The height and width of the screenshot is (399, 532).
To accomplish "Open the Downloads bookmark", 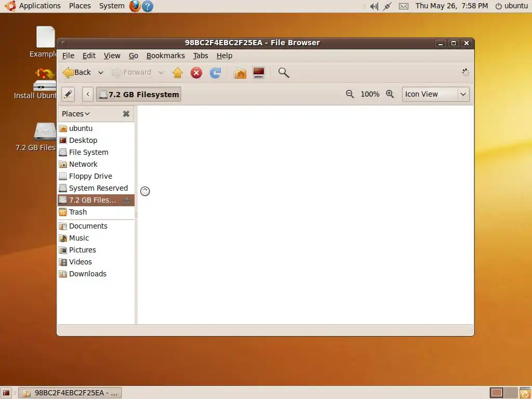I will 96,274.
